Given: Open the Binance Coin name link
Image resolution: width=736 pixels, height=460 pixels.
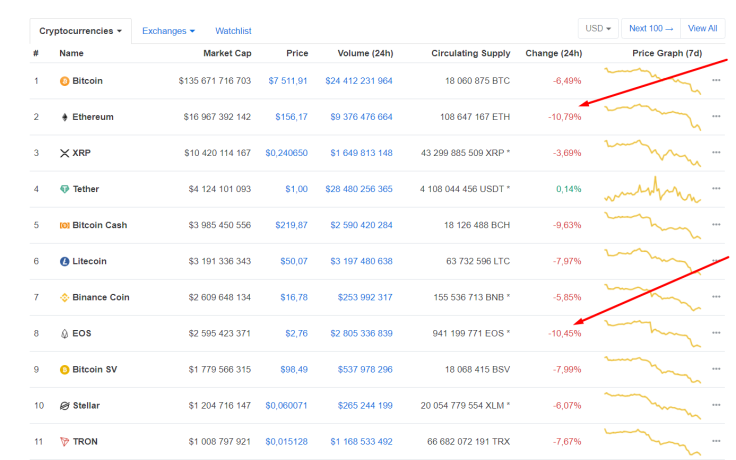Looking at the screenshot, I should tap(101, 297).
